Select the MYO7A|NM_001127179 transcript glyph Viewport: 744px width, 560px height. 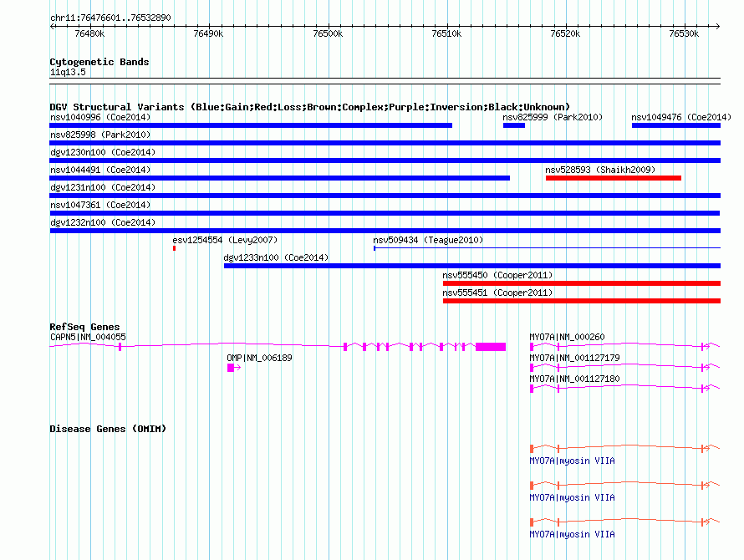625,367
